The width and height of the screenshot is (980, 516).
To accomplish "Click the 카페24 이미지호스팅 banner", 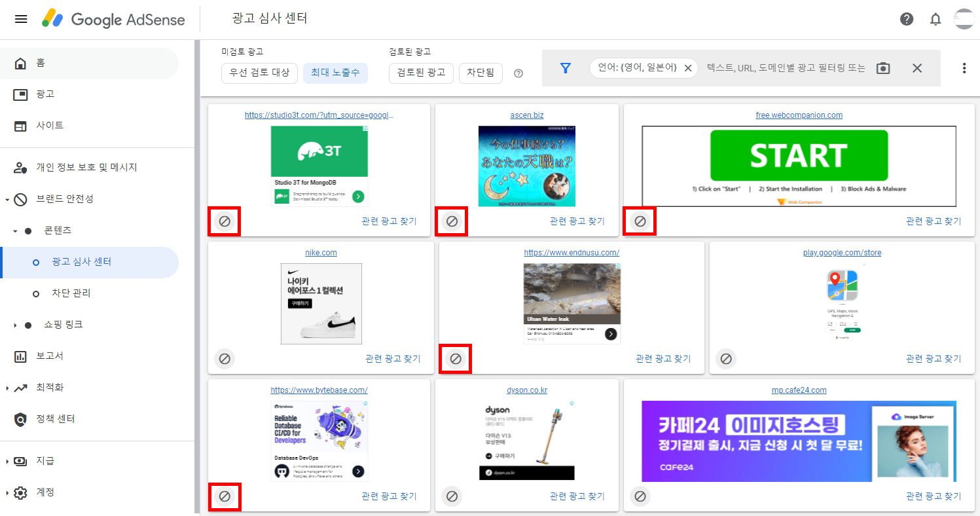I will [x=799, y=441].
